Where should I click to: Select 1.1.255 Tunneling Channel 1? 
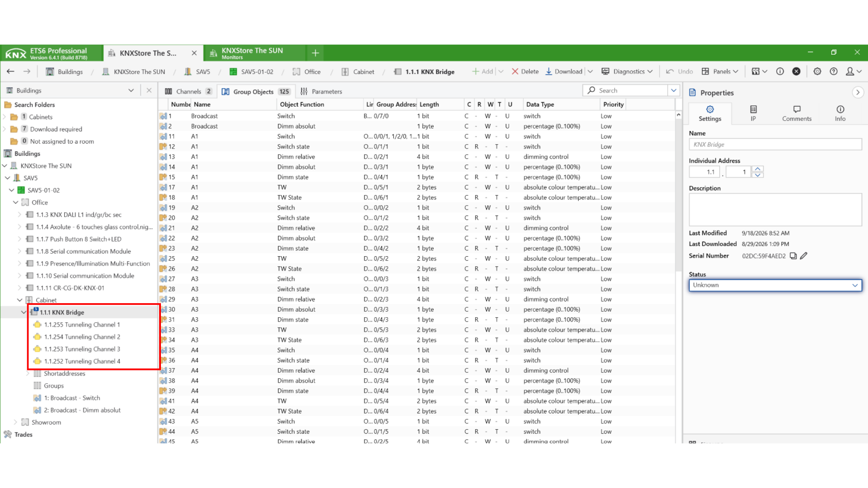pos(82,324)
